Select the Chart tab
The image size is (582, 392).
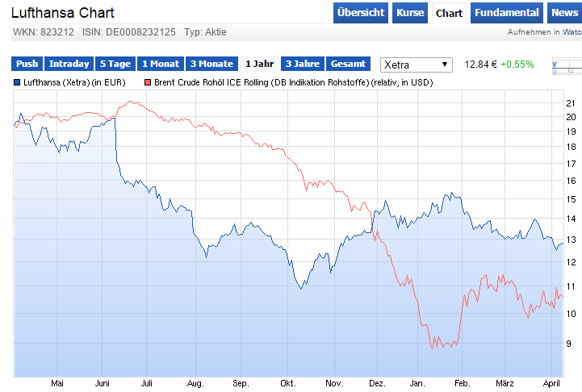pos(449,14)
